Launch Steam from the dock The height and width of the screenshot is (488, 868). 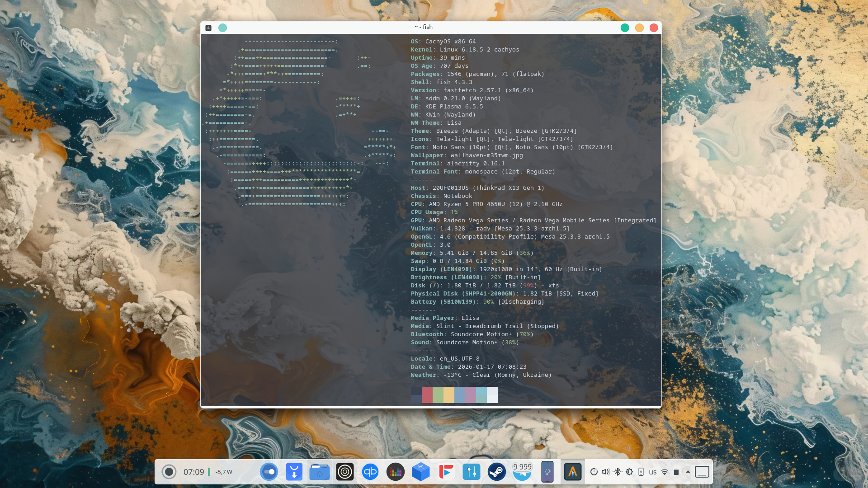coord(496,472)
